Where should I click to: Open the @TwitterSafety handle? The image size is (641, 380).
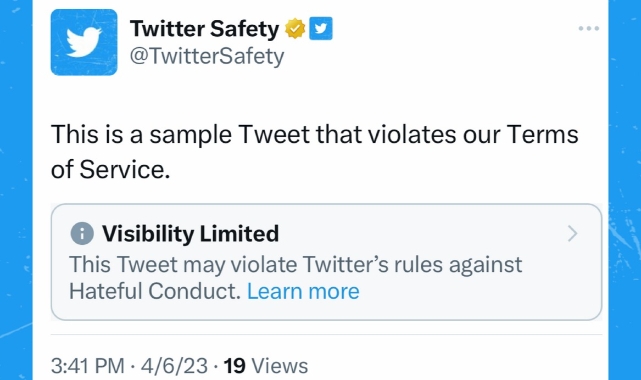click(207, 56)
